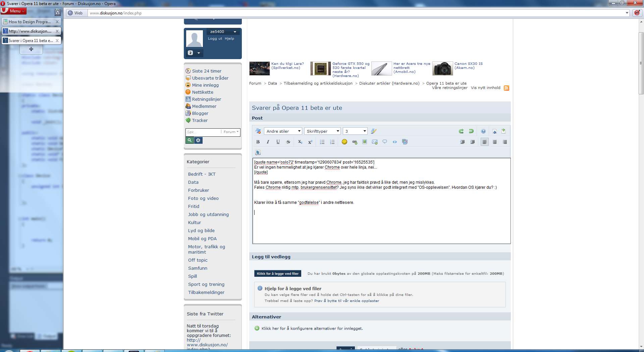The width and height of the screenshot is (644, 352).
Task: Increase indent of the paragraph
Action: point(473,142)
